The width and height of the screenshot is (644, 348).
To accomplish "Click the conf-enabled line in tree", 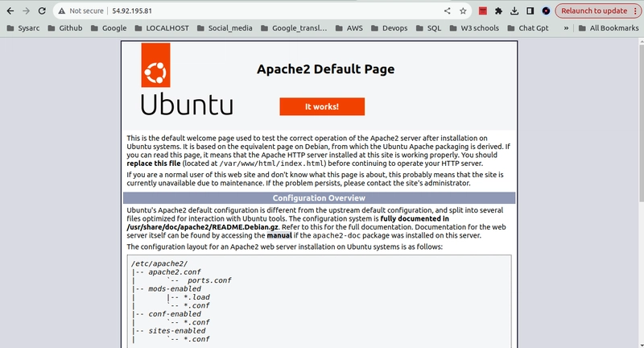I will (175, 314).
